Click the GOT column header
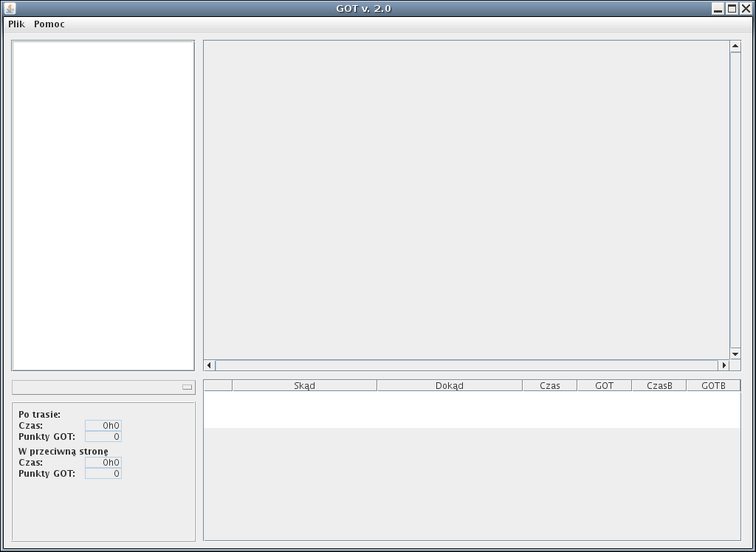Screen dimensions: 756x552 (604, 386)
